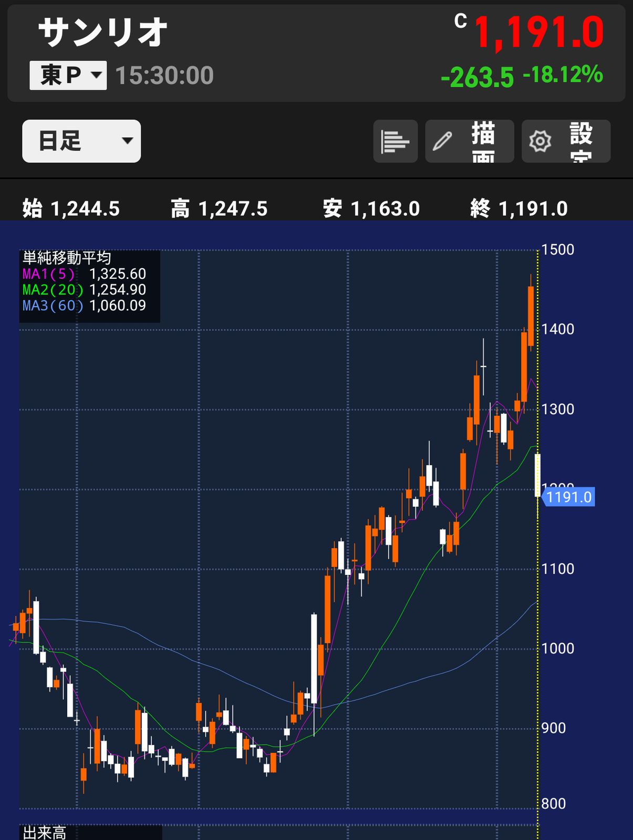The width and height of the screenshot is (633, 840).
Task: Select the 高 1,247.5 high price
Action: coord(219,208)
